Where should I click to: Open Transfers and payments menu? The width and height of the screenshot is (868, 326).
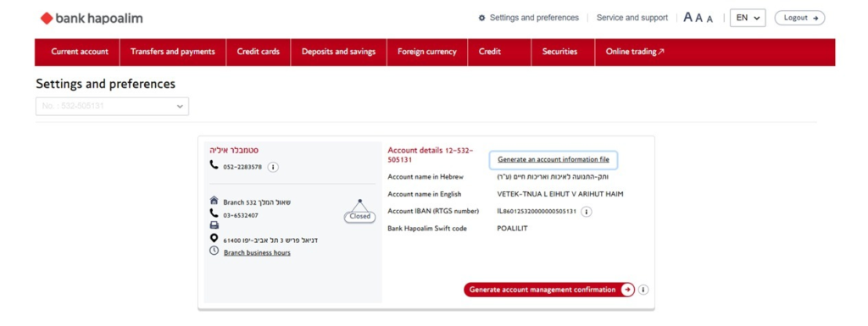pos(173,52)
